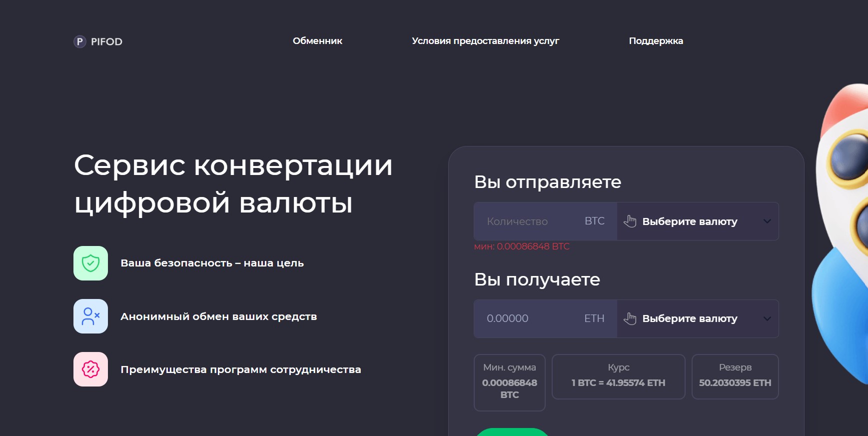Click the PIFOD logo icon
Screen dimensions: 868x436
point(79,41)
